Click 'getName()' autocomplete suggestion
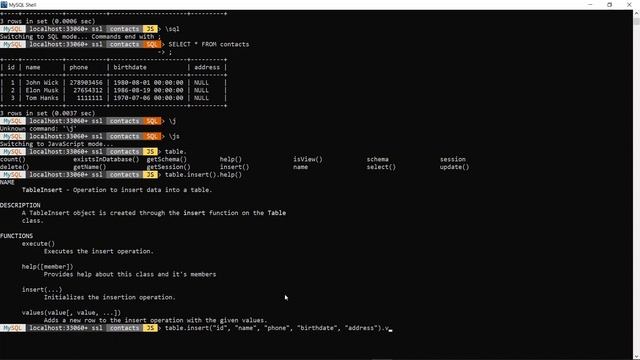The width and height of the screenshot is (640, 360). click(89, 167)
